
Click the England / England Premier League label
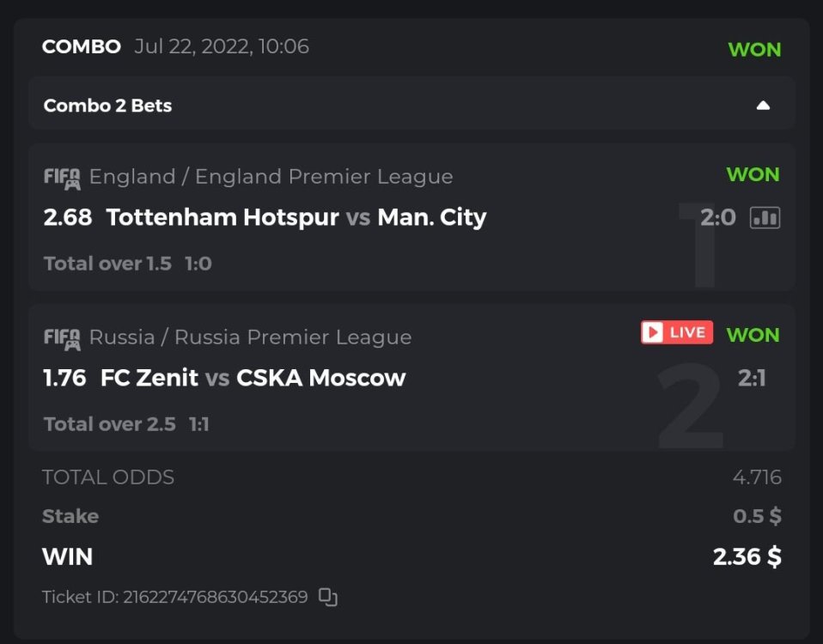[x=271, y=177]
